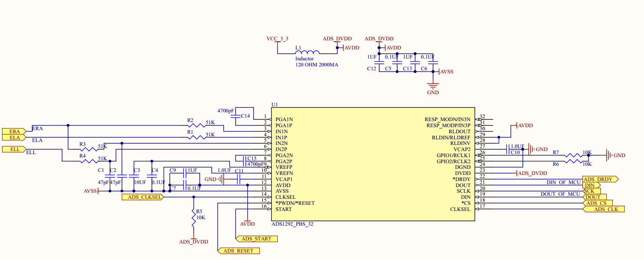Select the ADS_DRDY output port

(600, 179)
